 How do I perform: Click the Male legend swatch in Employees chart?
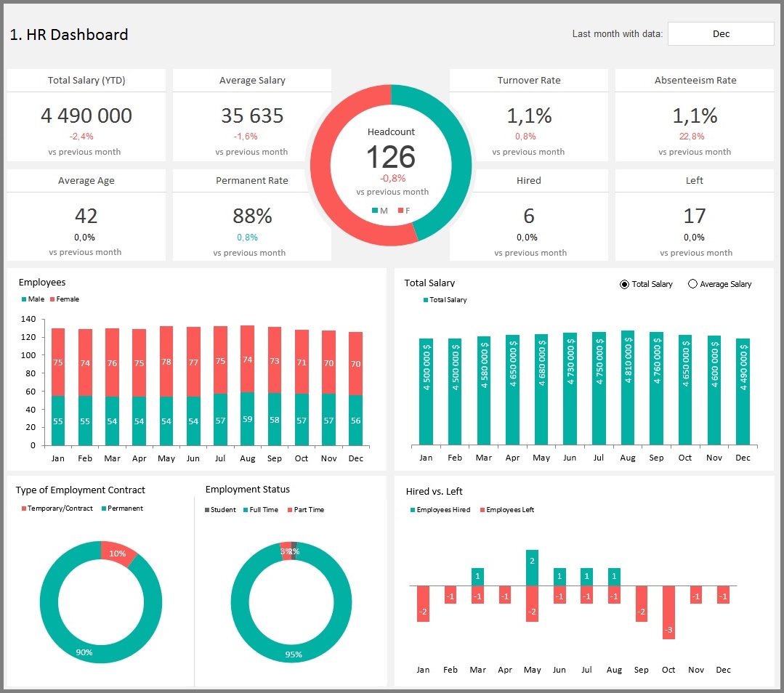(x=24, y=299)
